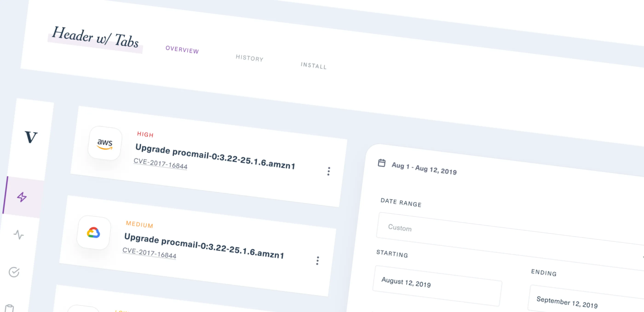Viewport: 644px width, 312px height.
Task: Switch to the Install tab
Action: pyautogui.click(x=314, y=66)
